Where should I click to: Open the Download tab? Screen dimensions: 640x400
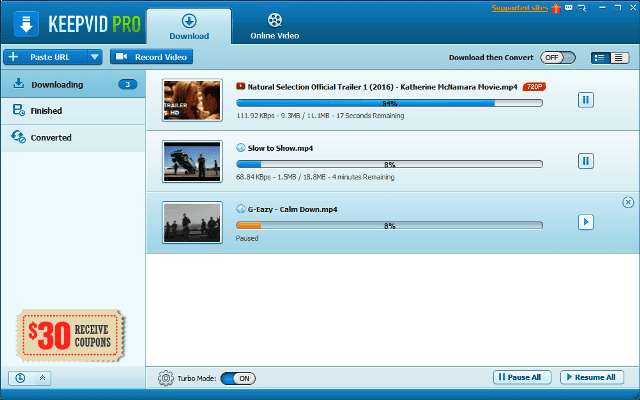point(189,27)
